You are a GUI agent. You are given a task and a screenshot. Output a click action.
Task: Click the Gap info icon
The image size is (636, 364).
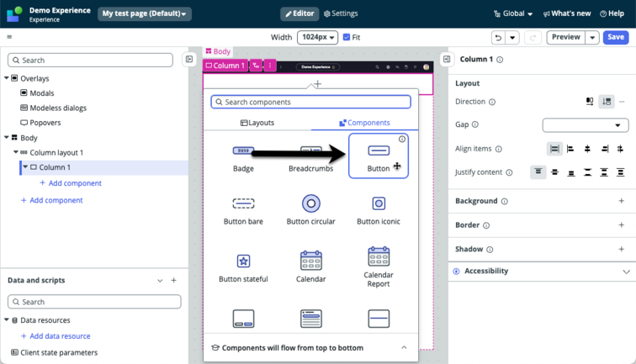[x=475, y=124]
